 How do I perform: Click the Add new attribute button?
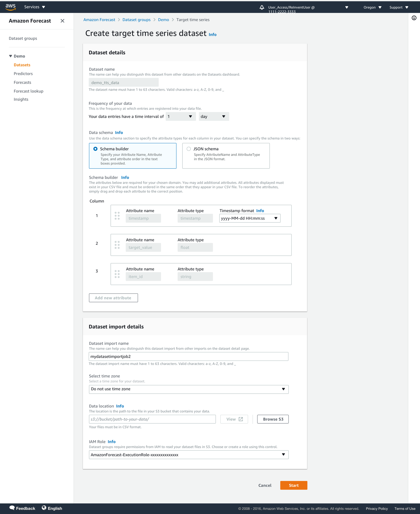[113, 298]
